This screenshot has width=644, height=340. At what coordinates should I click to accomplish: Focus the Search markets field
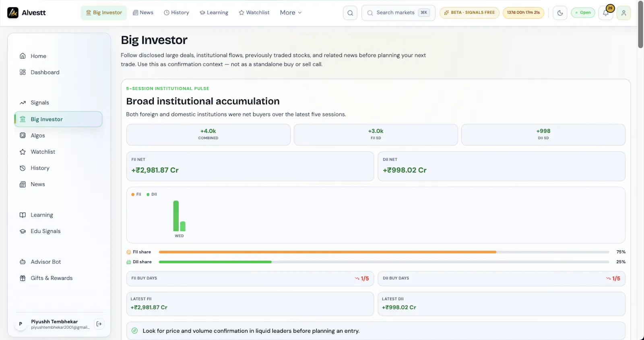pos(398,13)
